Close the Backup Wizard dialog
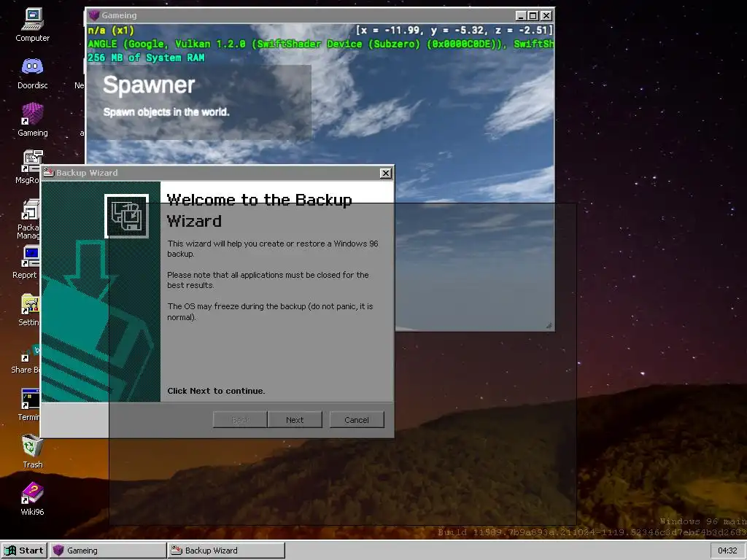The width and height of the screenshot is (747, 560). [x=386, y=173]
